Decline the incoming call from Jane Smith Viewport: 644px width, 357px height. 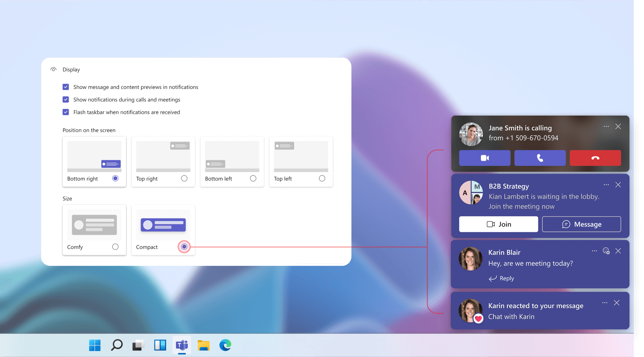[595, 158]
